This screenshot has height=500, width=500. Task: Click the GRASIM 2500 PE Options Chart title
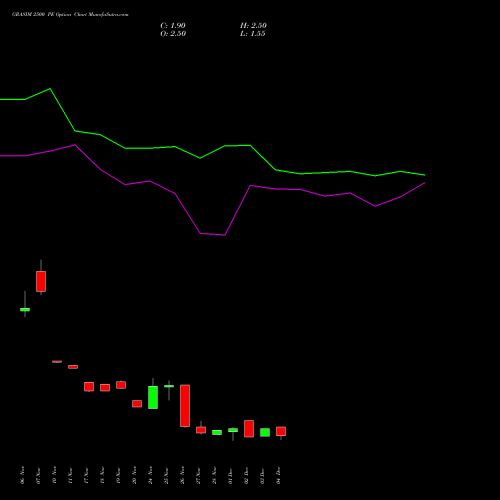70,15
